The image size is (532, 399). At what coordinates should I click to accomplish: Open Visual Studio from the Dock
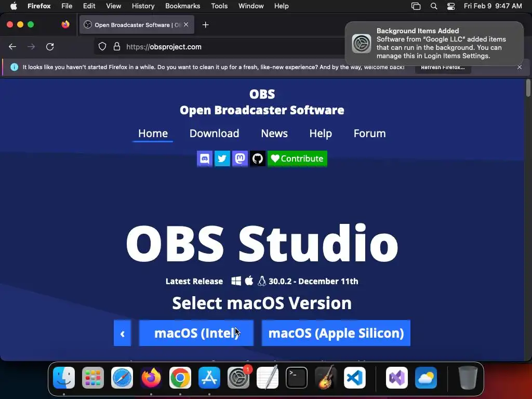(397, 378)
